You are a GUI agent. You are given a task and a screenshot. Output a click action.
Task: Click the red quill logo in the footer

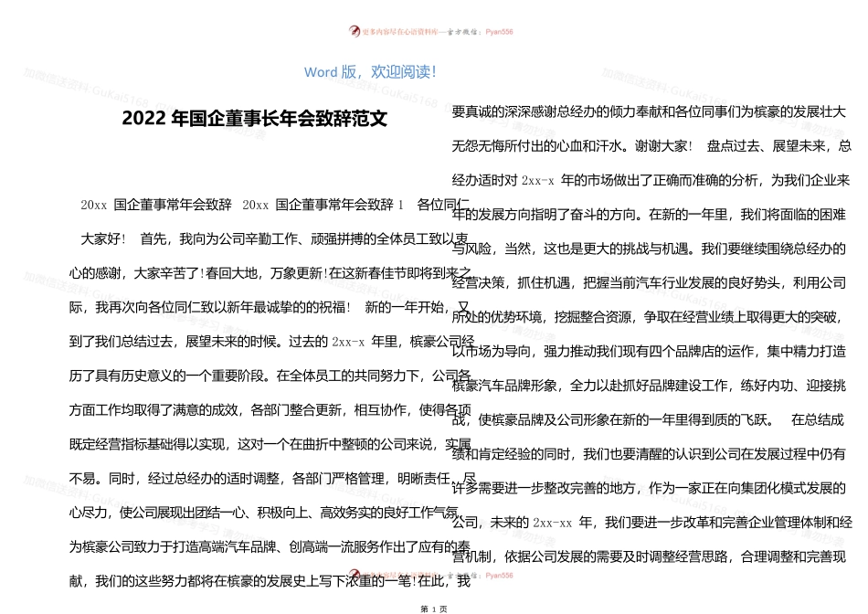(x=355, y=576)
